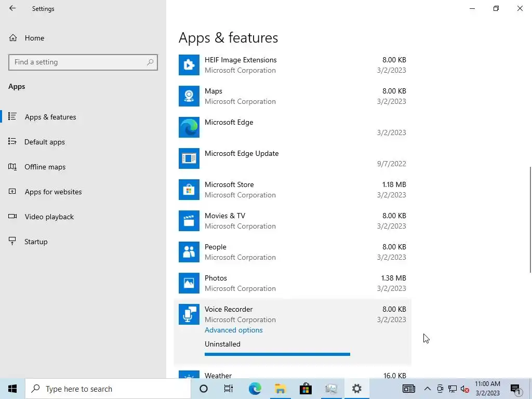Open Voice Recorder Advanced options link
The image size is (532, 399).
tap(233, 330)
